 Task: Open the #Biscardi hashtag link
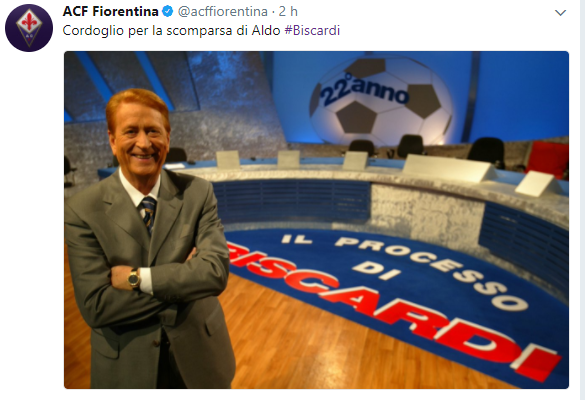pyautogui.click(x=312, y=30)
